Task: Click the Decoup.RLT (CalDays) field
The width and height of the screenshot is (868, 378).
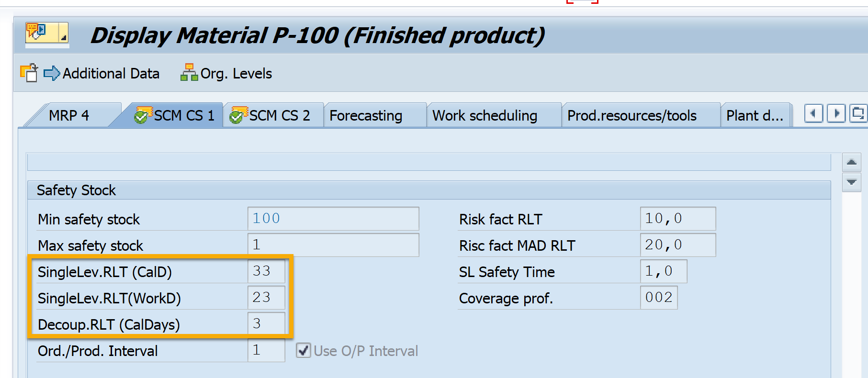Action: click(x=266, y=324)
